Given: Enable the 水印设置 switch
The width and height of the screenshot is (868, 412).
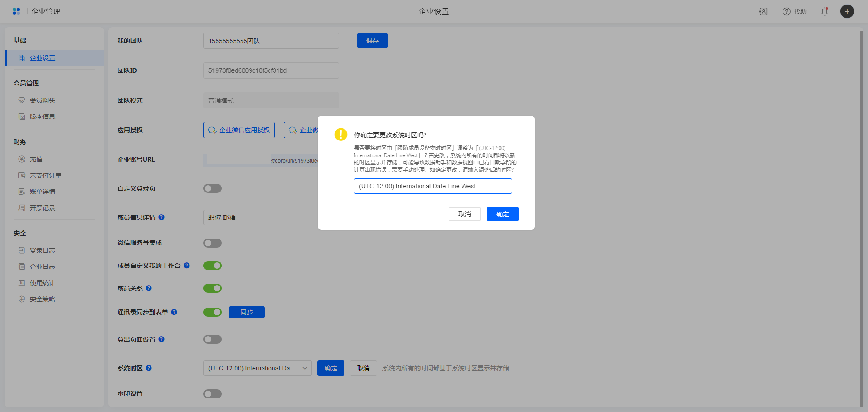Looking at the screenshot, I should [212, 394].
